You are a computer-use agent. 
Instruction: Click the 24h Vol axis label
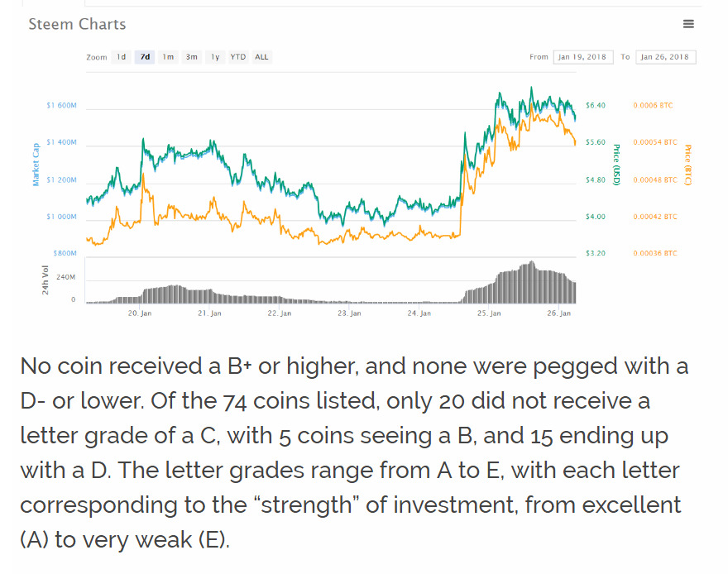pyautogui.click(x=46, y=280)
